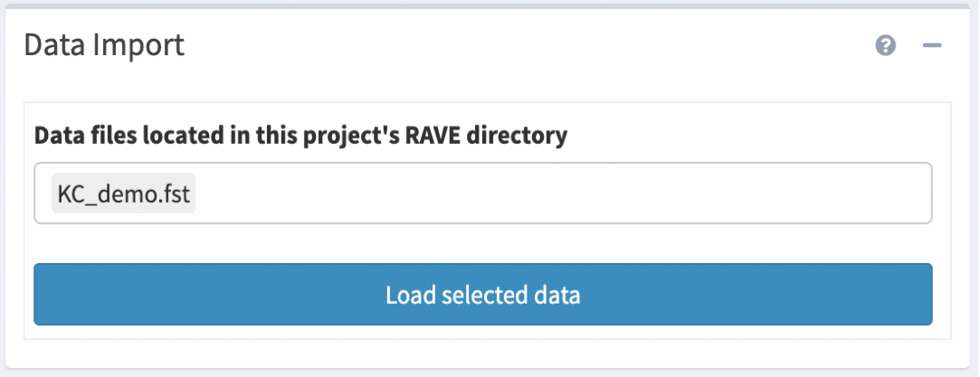The width and height of the screenshot is (980, 377).
Task: Select the KC_demo.fst file tag
Action: [124, 194]
